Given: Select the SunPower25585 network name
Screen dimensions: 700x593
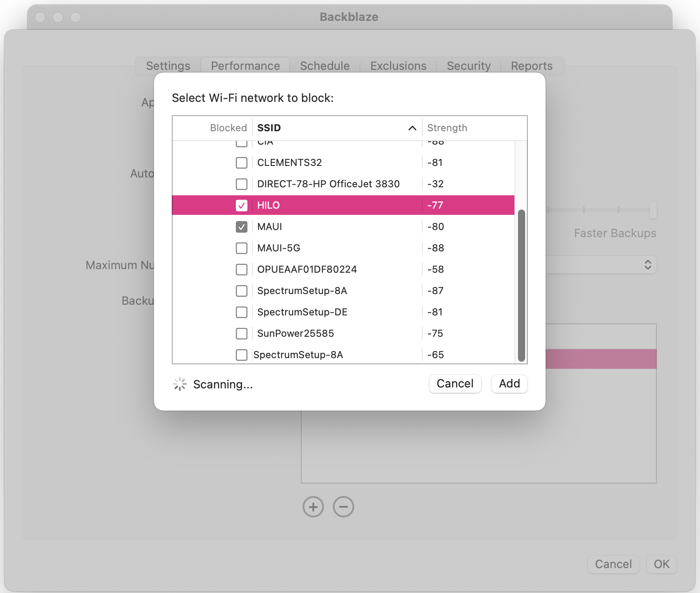Looking at the screenshot, I should coord(295,334).
